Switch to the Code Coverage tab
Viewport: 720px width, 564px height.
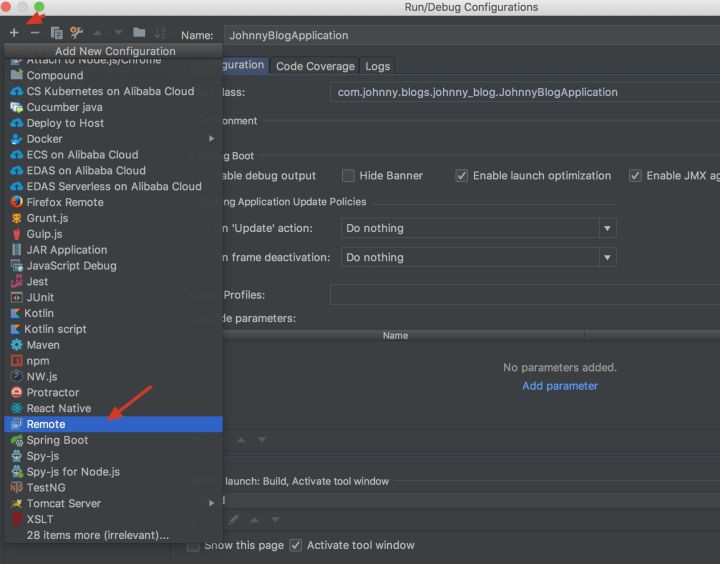click(x=315, y=66)
